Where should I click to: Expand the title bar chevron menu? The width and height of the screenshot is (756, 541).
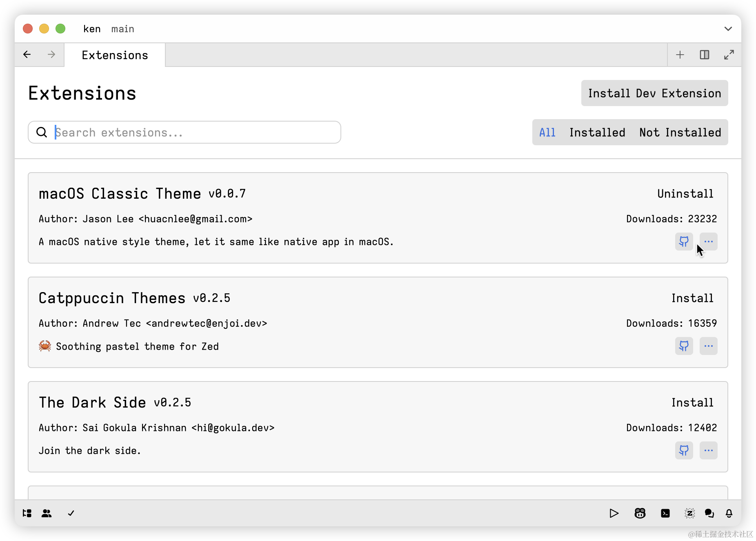728,29
